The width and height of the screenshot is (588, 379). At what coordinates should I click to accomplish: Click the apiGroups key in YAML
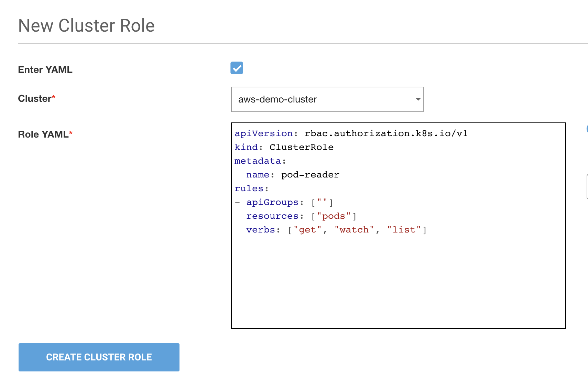tap(272, 202)
